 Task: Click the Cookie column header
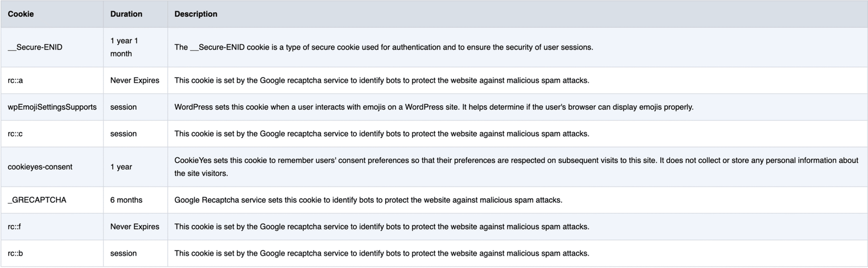(x=21, y=14)
